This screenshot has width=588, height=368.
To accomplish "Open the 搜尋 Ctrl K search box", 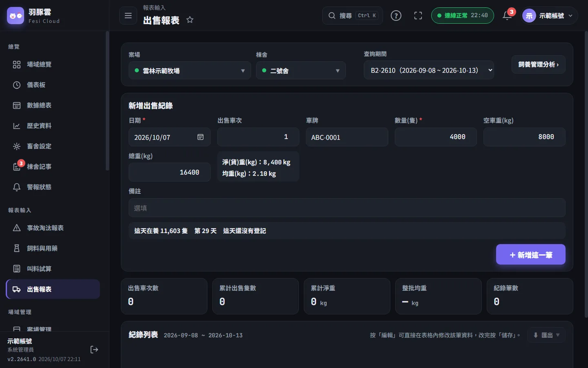I will 352,16.
